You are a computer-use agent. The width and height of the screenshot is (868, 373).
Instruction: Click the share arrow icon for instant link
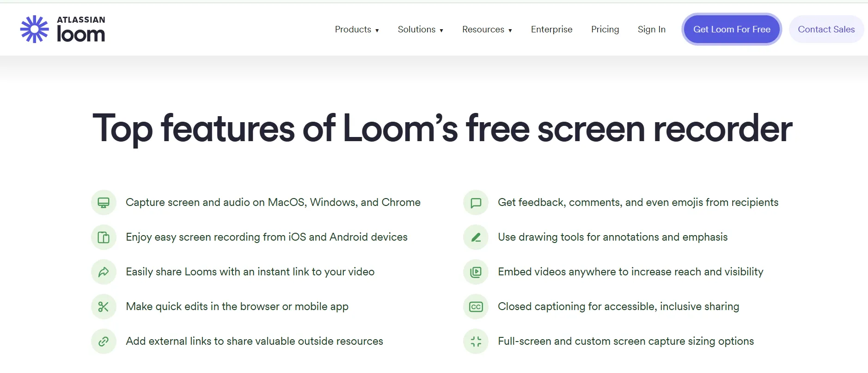[104, 272]
